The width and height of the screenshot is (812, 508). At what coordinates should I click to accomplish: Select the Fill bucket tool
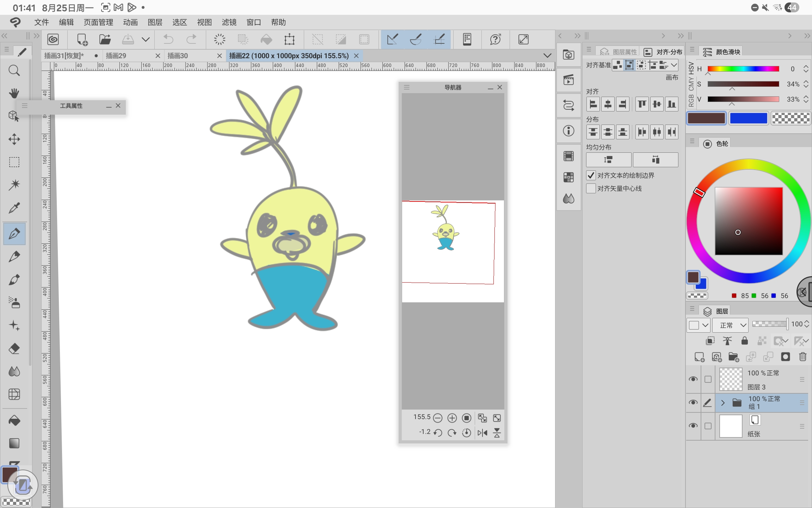click(x=14, y=421)
